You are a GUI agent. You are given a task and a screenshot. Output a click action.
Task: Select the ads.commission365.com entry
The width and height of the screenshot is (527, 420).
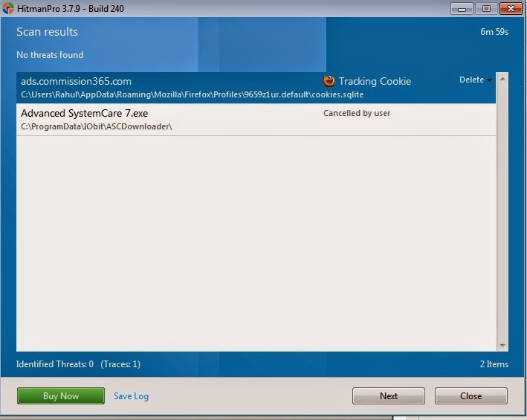click(x=256, y=88)
